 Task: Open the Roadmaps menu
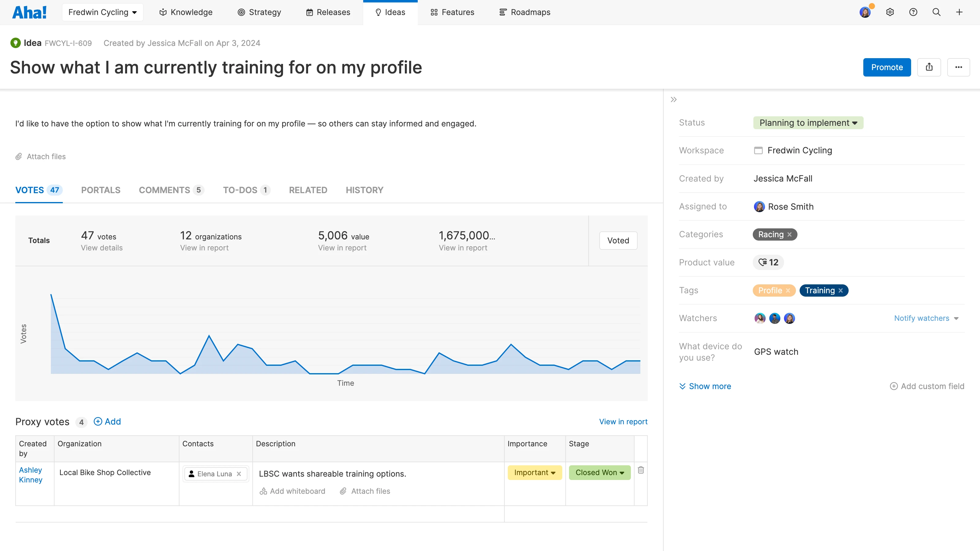pyautogui.click(x=525, y=12)
